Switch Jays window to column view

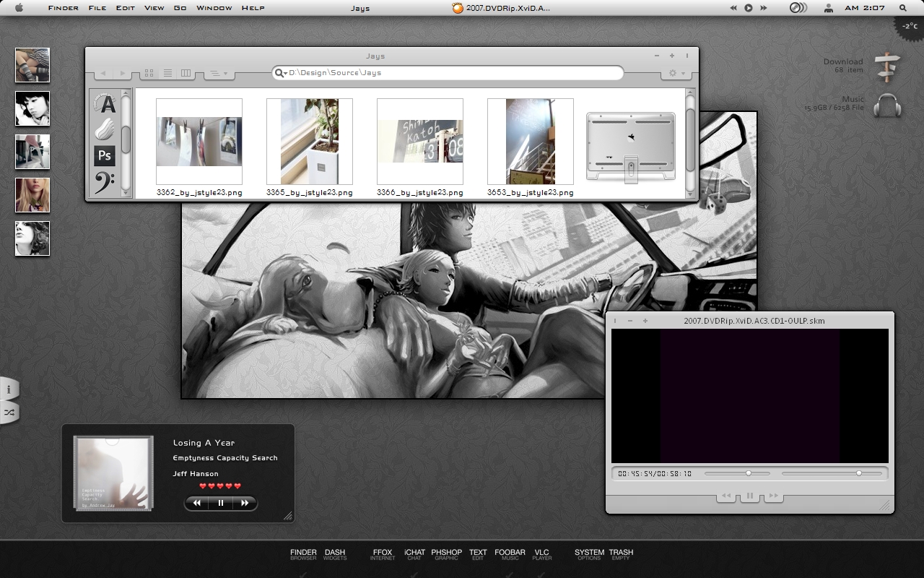186,73
